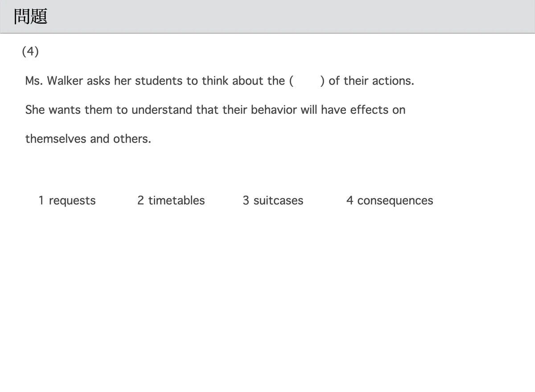535x392 pixels.
Task: Click the question number (4)
Action: click(x=30, y=52)
